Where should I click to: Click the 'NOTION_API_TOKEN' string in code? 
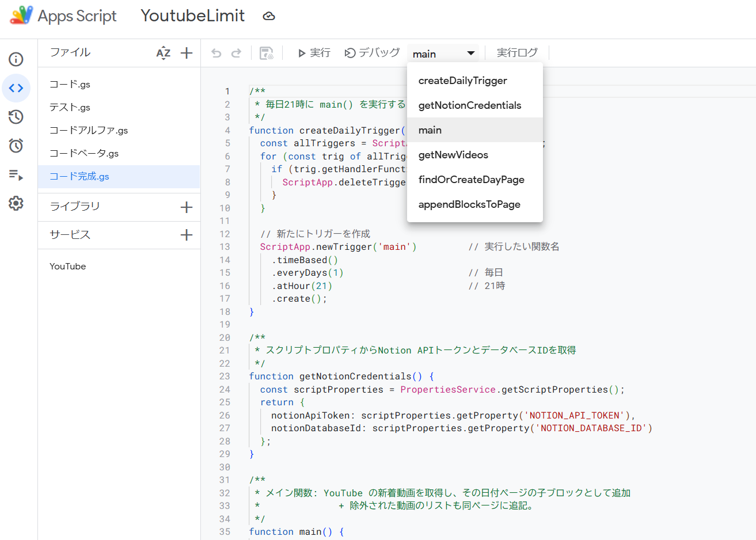[574, 416]
